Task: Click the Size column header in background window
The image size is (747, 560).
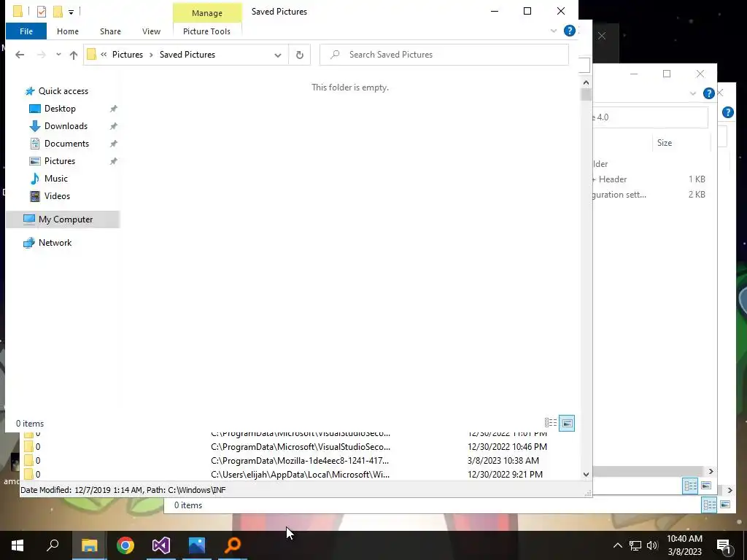Action: 664,143
